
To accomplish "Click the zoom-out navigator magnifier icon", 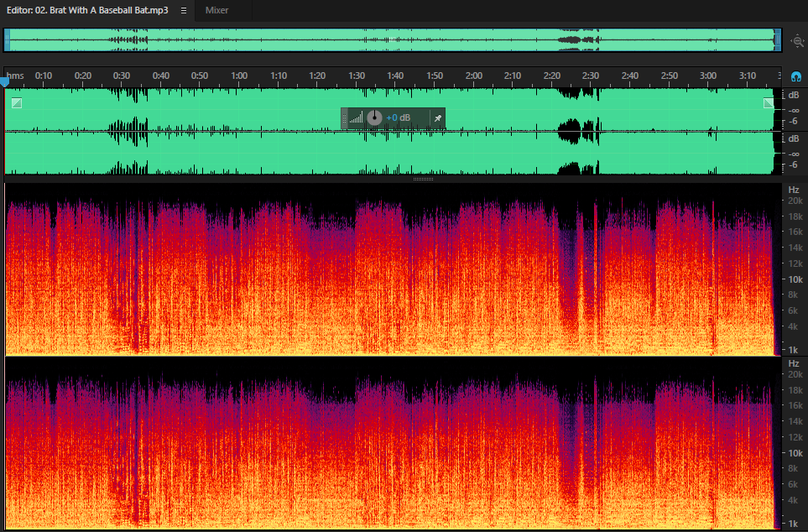I will pos(798,41).
